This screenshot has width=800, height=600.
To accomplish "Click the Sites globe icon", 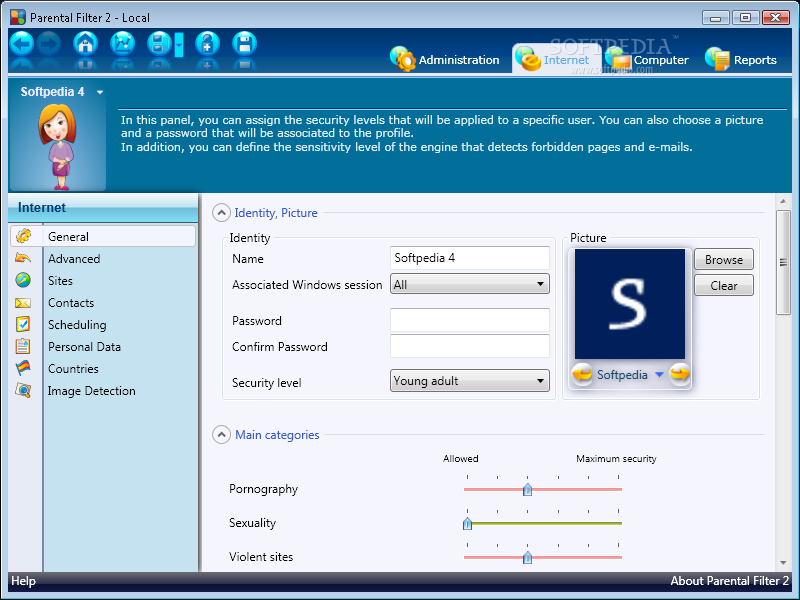I will coord(23,280).
